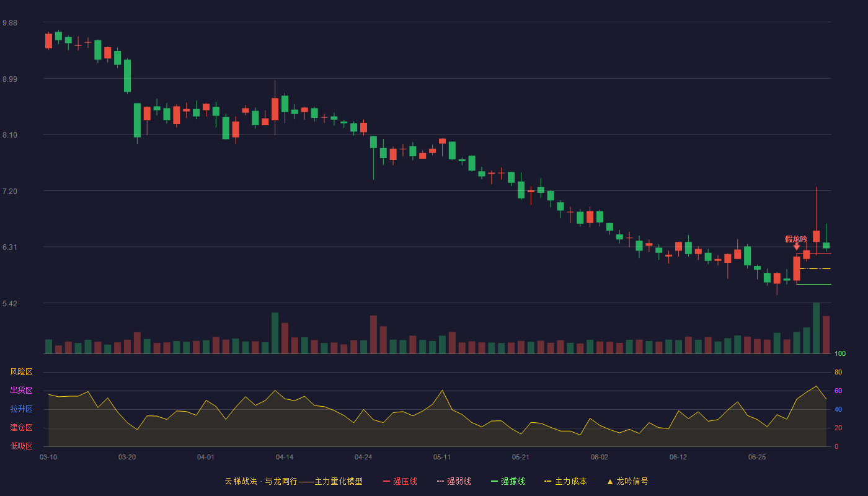
Task: Click the 06-12 date label
Action: pyautogui.click(x=678, y=457)
